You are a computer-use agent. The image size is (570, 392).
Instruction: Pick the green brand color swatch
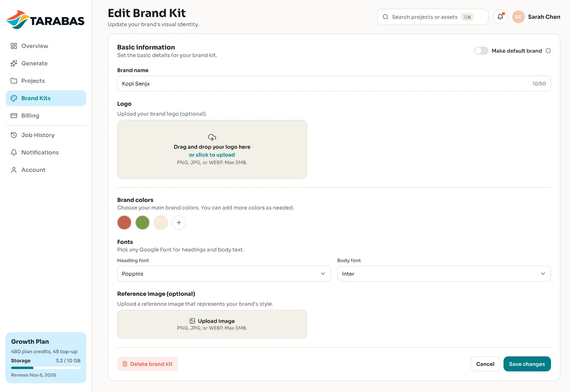[x=142, y=223]
